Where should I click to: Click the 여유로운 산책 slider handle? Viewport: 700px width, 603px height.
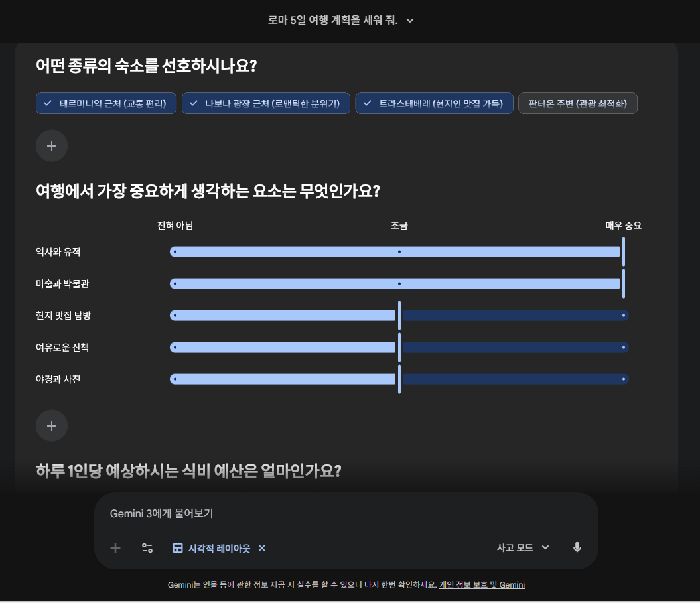tap(399, 347)
